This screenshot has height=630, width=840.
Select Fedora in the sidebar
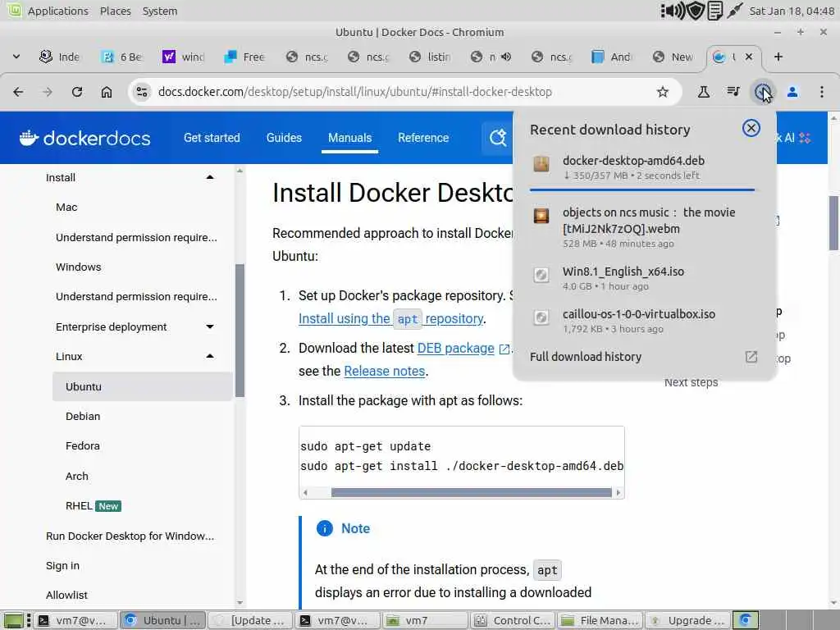point(83,445)
